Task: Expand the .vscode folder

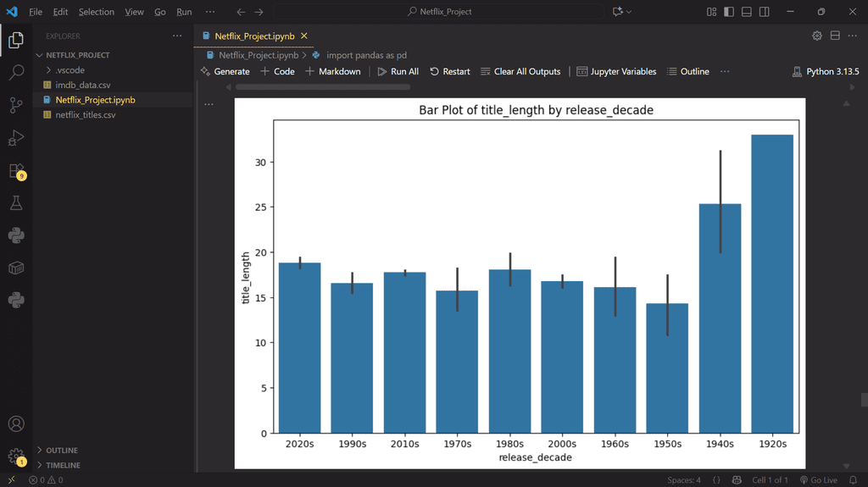Action: (x=70, y=70)
